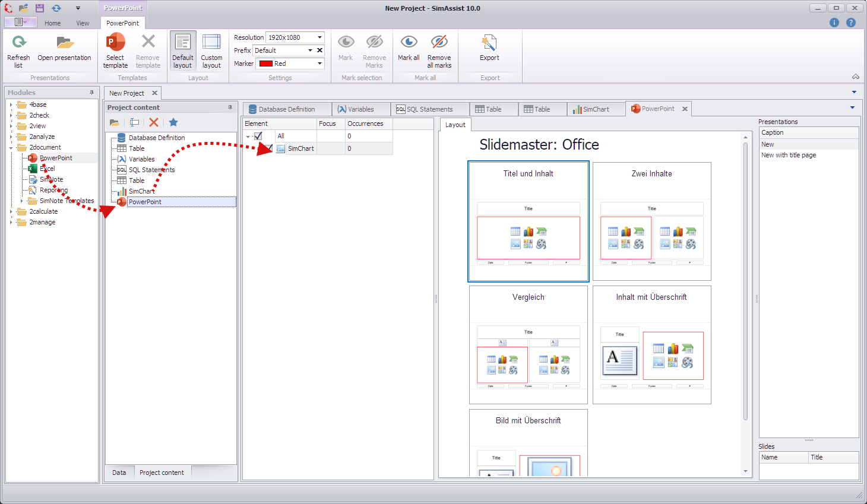Click the Refresh list icon
867x504 pixels.
point(18,43)
